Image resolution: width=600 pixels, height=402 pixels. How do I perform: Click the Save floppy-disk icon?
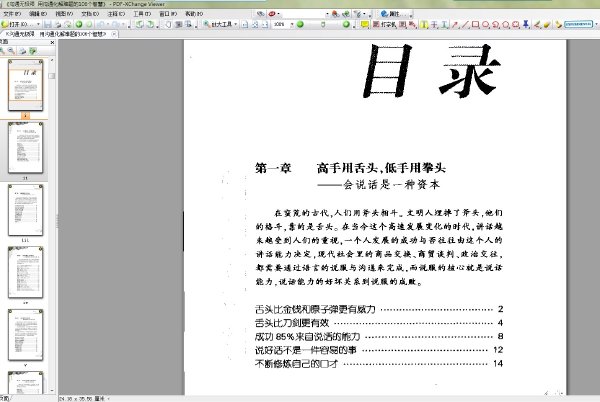tap(47, 24)
